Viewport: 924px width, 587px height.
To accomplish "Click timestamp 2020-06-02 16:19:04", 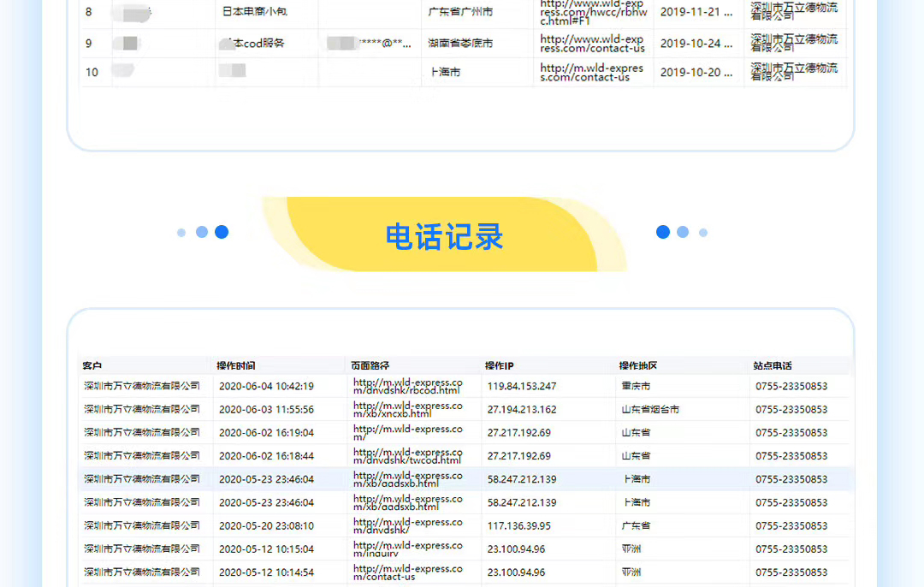I will pyautogui.click(x=266, y=433).
